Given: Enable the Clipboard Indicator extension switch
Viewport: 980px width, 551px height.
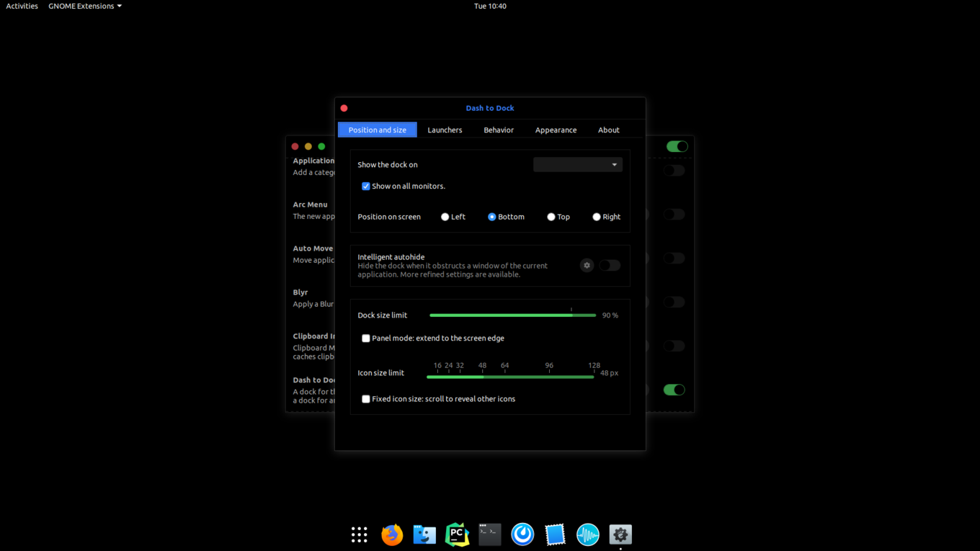Looking at the screenshot, I should (674, 346).
